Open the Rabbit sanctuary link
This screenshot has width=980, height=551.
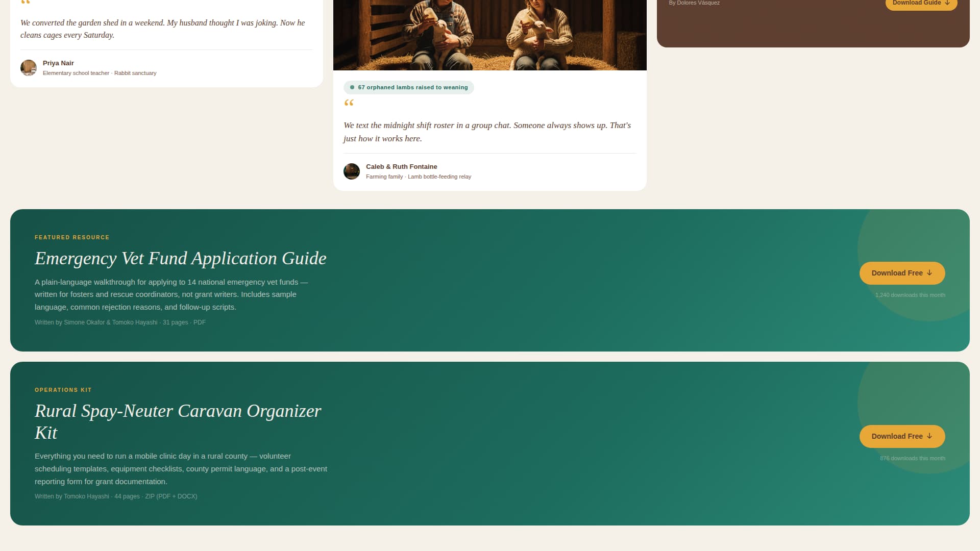point(135,73)
